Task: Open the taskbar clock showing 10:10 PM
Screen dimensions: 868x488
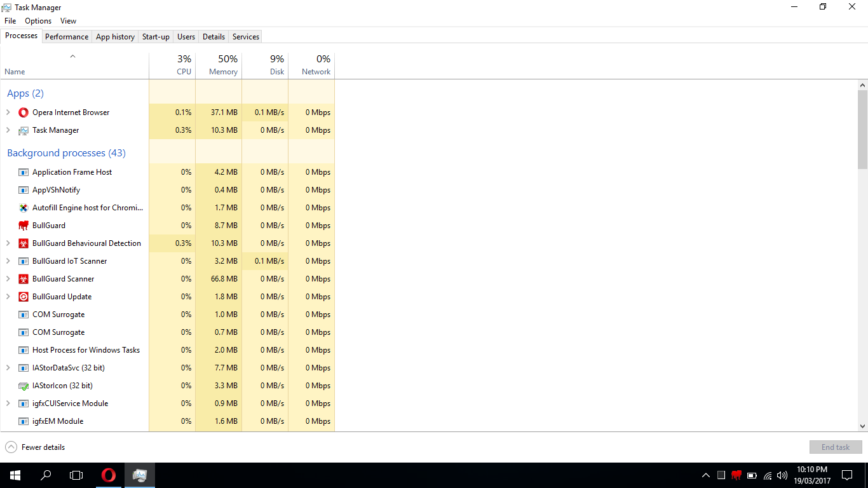Action: (812, 475)
